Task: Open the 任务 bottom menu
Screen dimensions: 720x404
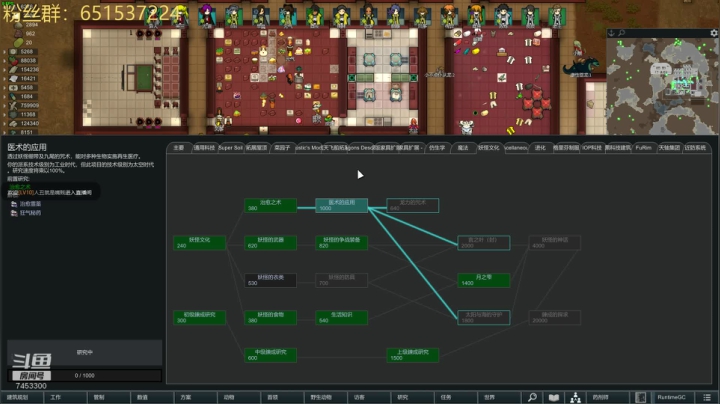Action: point(456,398)
